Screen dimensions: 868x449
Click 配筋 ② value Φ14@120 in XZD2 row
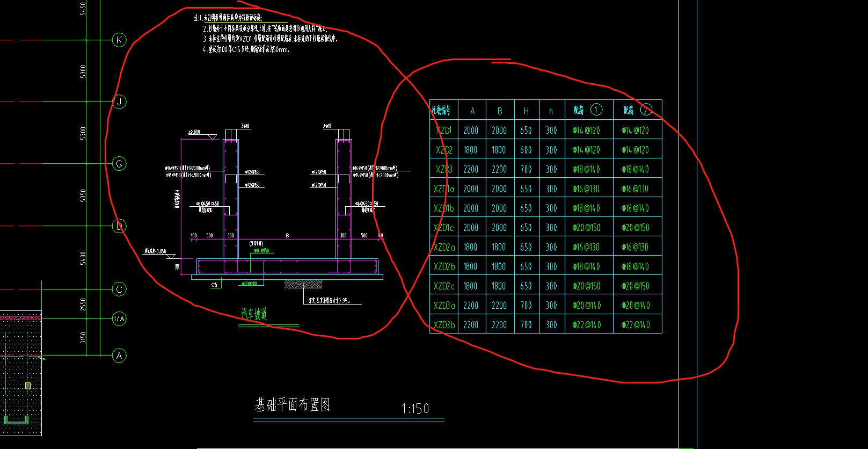coord(635,150)
